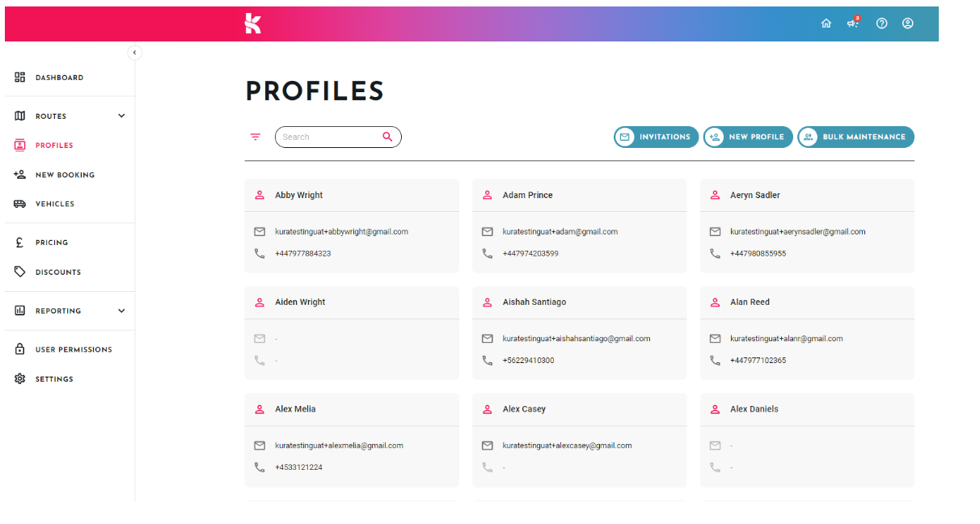Expand the Reporting menu chevron
Viewport: 980px width, 524px height.
click(121, 311)
